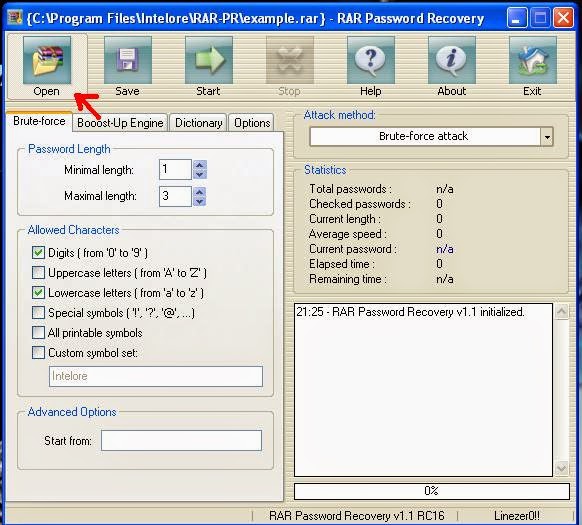This screenshot has width=582, height=525.
Task: Open the Options tab
Action: pyautogui.click(x=252, y=123)
